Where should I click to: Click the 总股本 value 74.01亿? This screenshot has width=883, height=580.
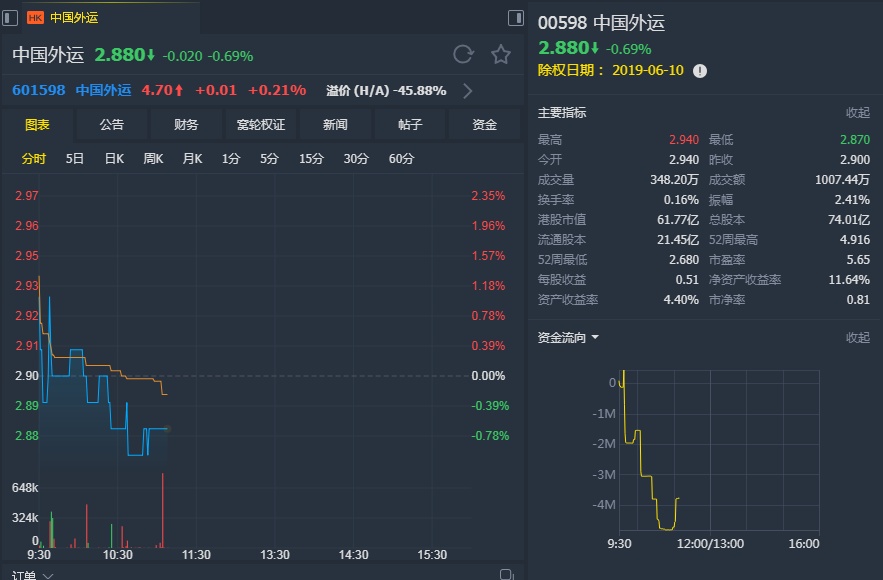[x=849, y=220]
